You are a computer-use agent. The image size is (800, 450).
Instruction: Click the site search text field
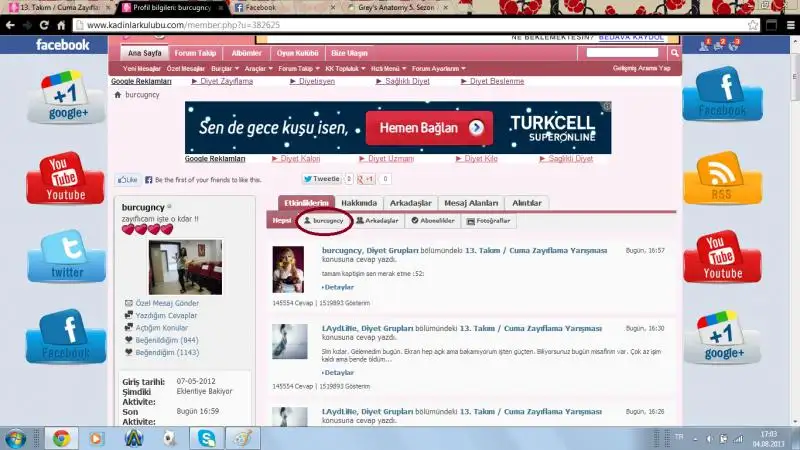pyautogui.click(x=622, y=52)
